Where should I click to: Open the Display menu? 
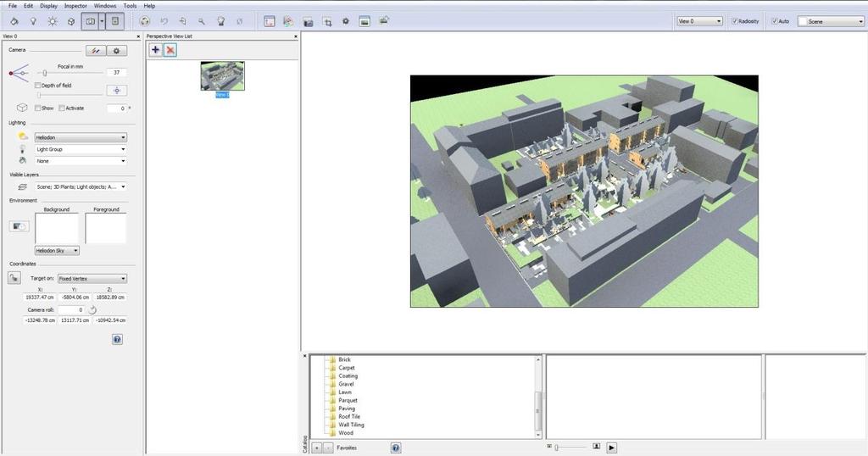pyautogui.click(x=48, y=6)
